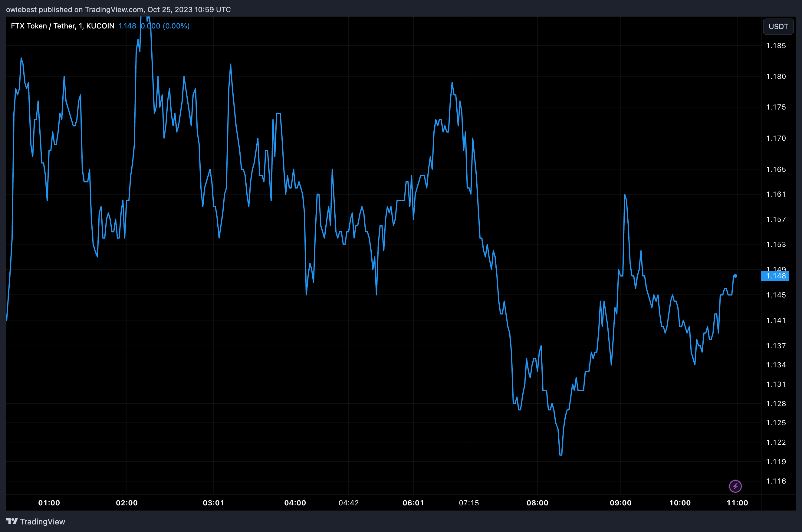Image resolution: width=802 pixels, height=532 pixels.
Task: Click the 1.137 price axis label
Action: coord(776,346)
